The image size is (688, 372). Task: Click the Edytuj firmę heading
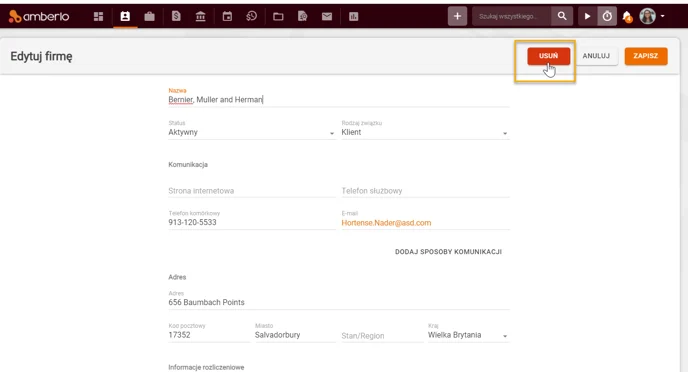coord(41,57)
